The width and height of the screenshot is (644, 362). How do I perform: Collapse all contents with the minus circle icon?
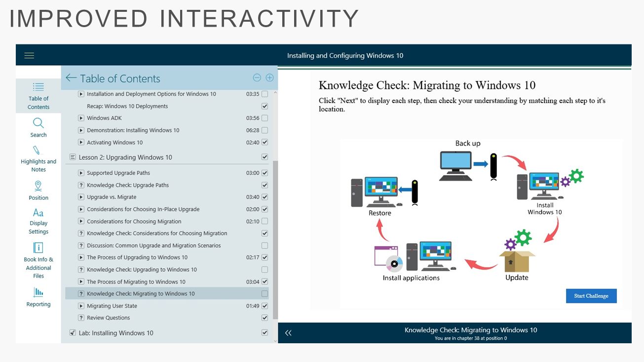click(x=257, y=77)
